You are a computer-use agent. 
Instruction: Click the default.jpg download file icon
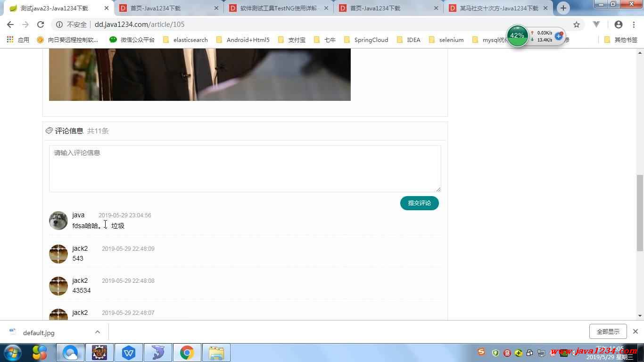[x=13, y=332]
